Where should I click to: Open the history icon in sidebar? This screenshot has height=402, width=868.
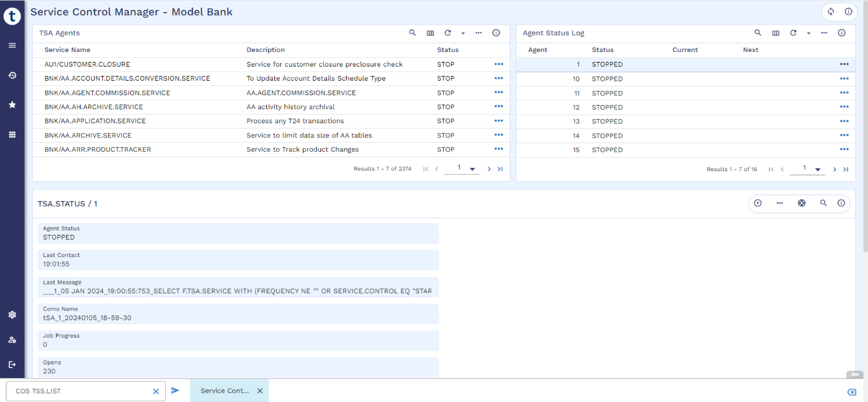(12, 75)
